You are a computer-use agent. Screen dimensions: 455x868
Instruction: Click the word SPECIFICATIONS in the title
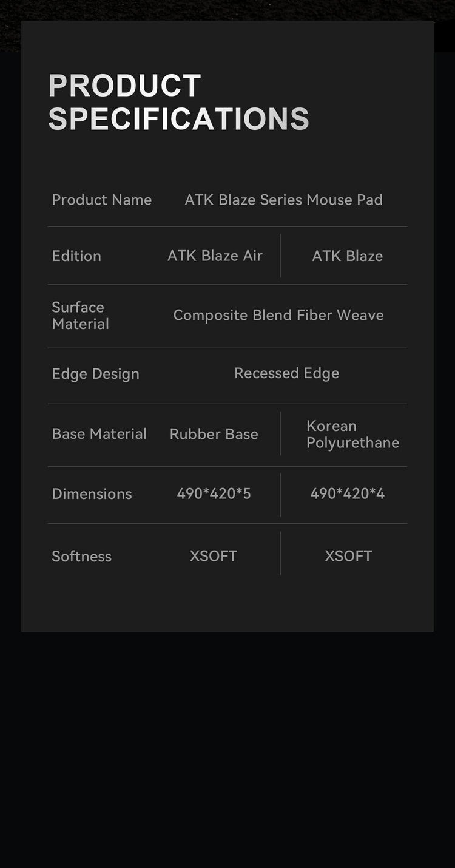178,118
